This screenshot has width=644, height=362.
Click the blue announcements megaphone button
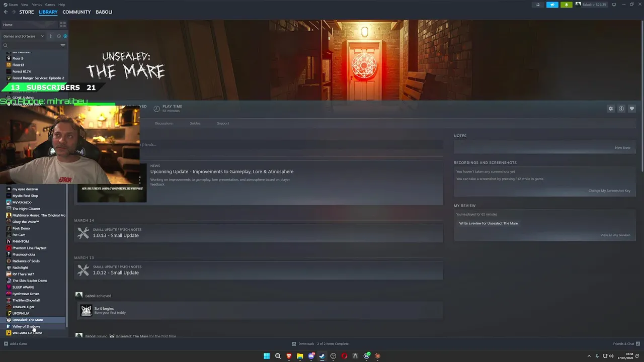click(x=552, y=5)
